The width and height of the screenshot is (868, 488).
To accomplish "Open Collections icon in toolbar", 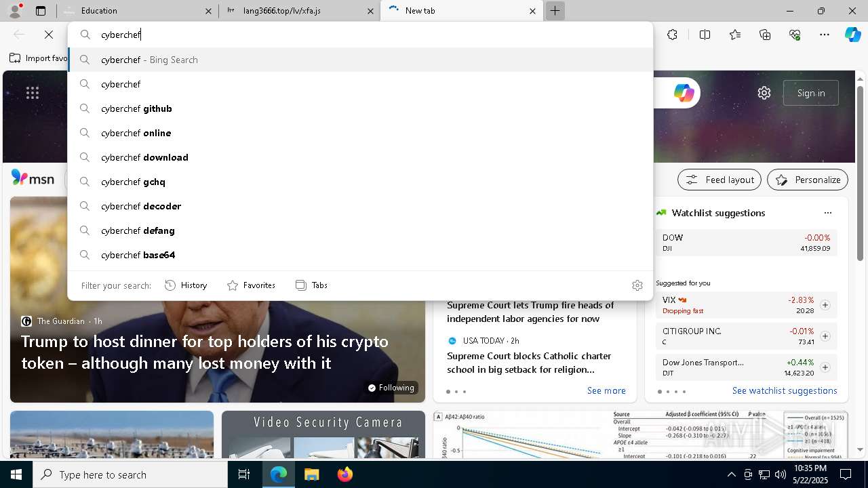I will 765,35.
